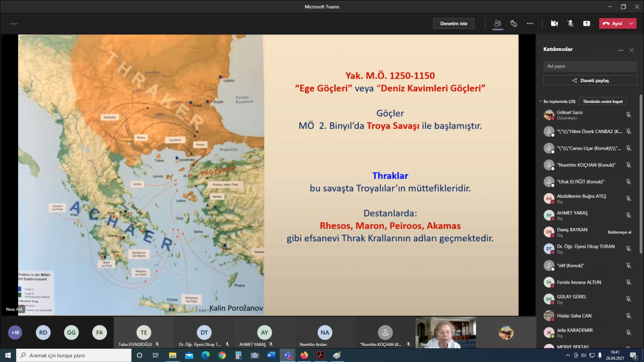
Task: Open Task View in taskbar
Action: click(156, 355)
